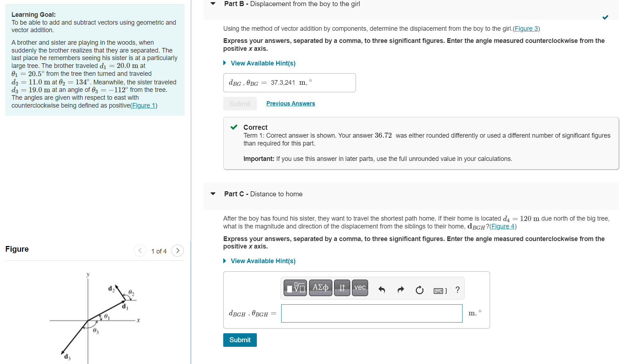Insert a vector using the vec icon
626x364 pixels.
coord(360,288)
